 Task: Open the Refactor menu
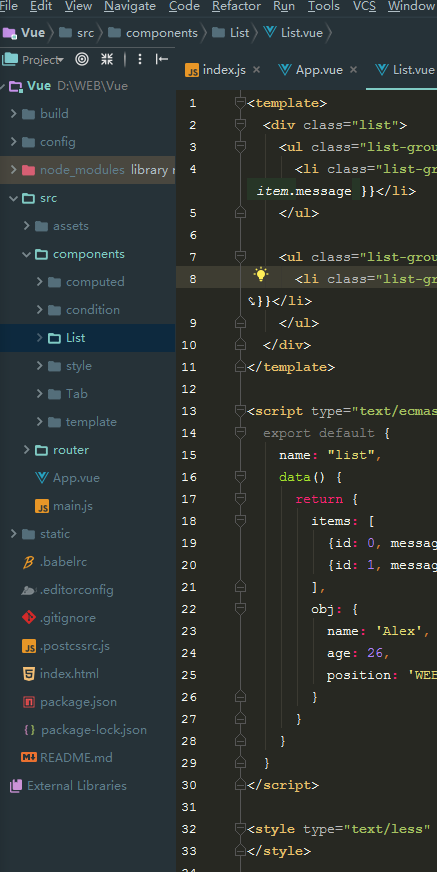point(236,6)
